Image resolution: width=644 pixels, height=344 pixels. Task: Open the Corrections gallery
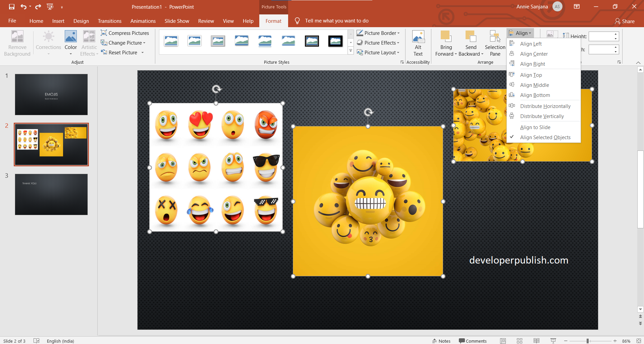pos(48,43)
